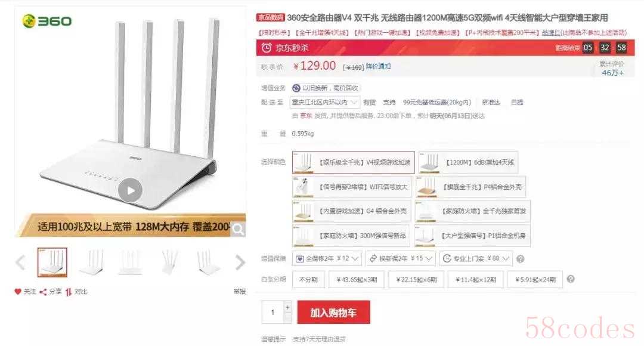The image size is (644, 346).
Task: Choose ¥5.91起×24期 installment plan
Action: point(535,279)
